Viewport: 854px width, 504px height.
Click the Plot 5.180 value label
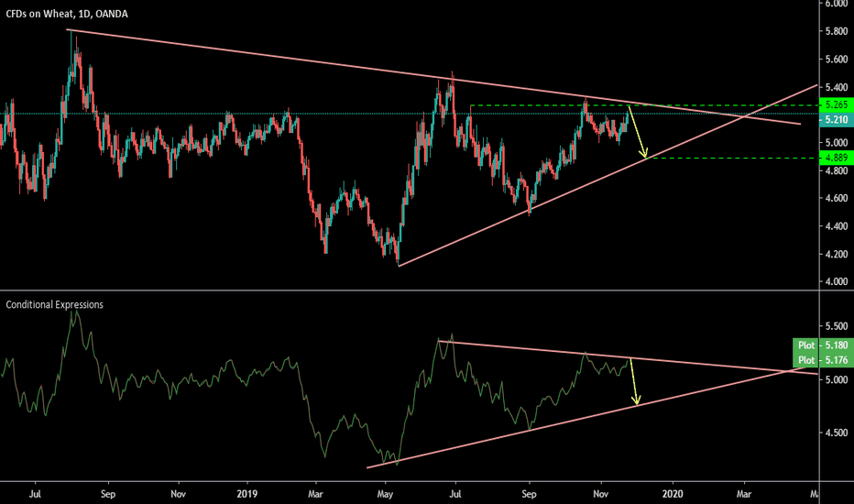point(823,345)
